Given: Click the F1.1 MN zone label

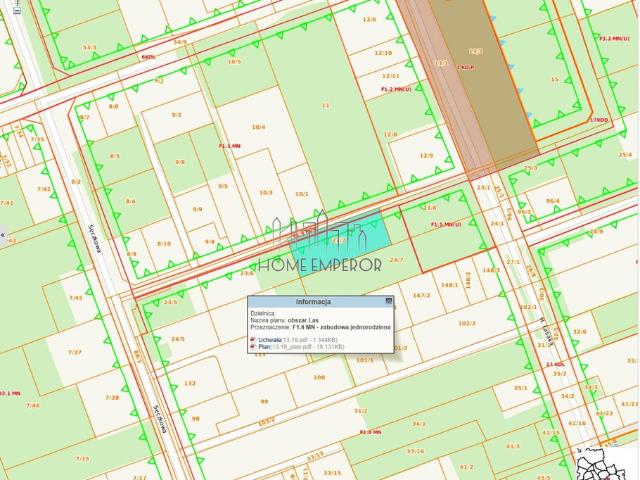Looking at the screenshot, I should tap(230, 147).
